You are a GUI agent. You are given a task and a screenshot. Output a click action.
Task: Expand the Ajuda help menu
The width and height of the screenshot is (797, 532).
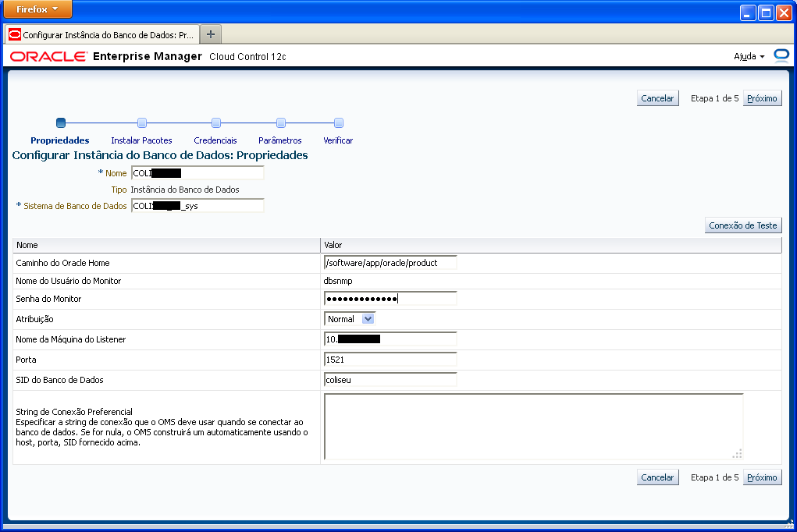point(749,56)
